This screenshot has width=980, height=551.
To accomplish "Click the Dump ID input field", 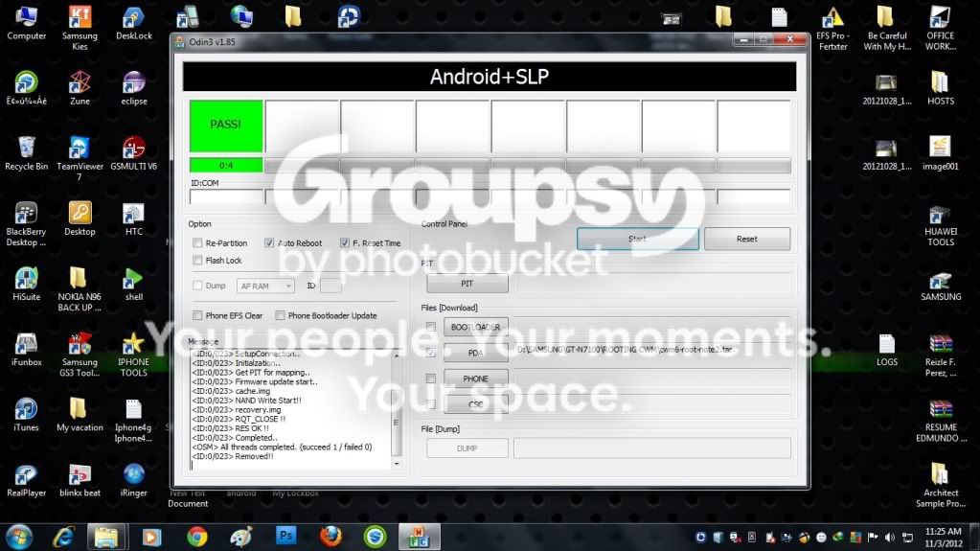I will tap(330, 286).
